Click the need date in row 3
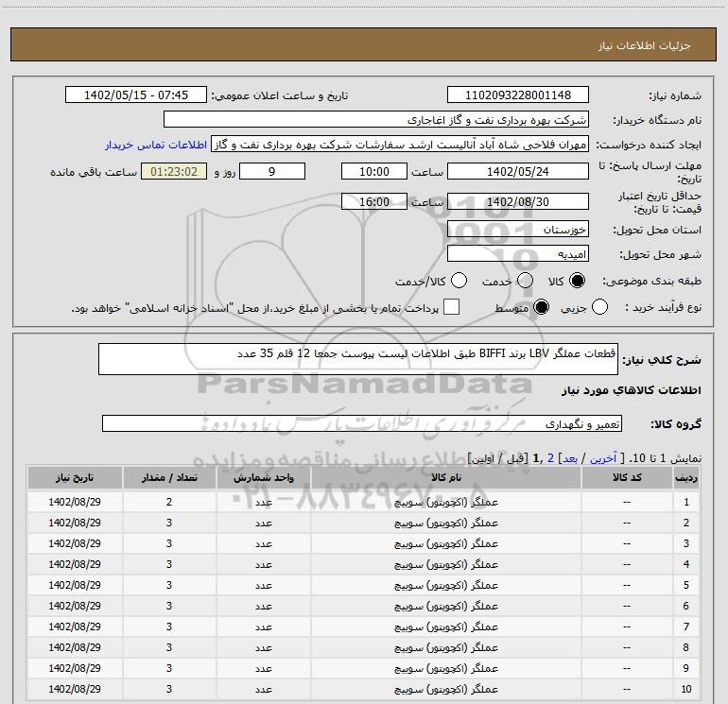728x704 pixels. 75,543
